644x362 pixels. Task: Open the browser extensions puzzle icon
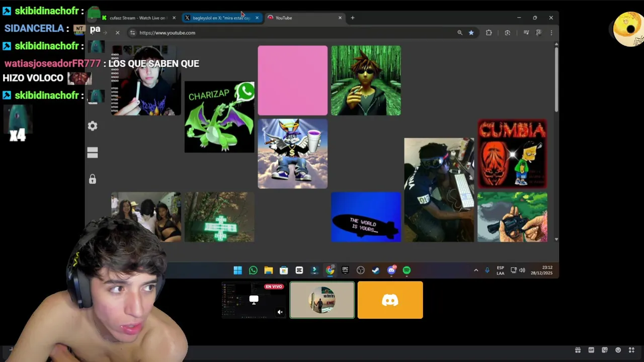coord(489,33)
